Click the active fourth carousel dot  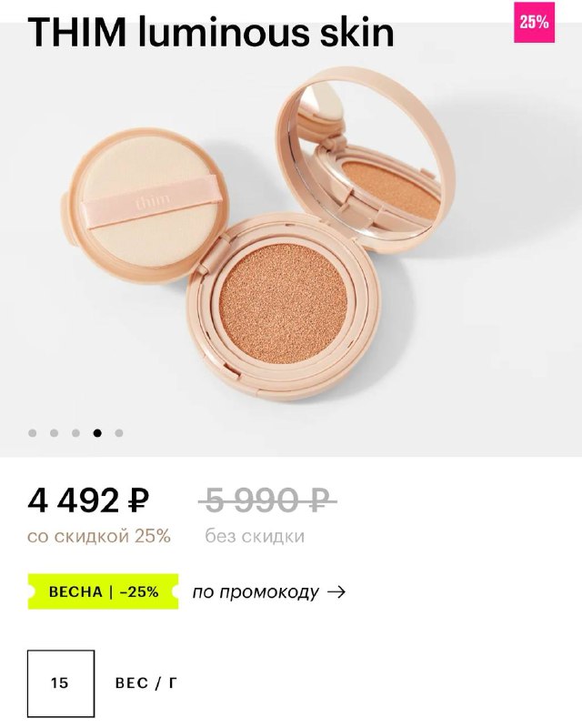coord(97,433)
